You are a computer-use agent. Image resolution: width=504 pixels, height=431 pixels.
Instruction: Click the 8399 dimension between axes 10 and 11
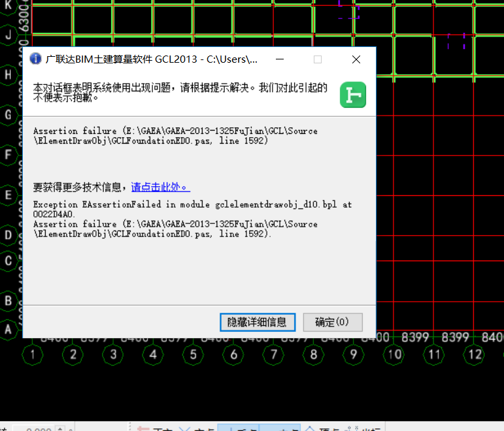coord(415,338)
